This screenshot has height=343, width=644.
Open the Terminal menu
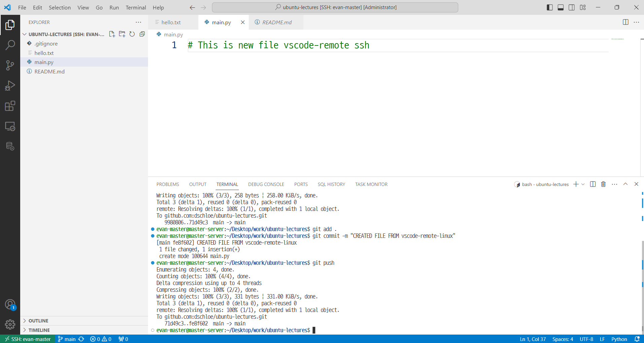pos(136,7)
